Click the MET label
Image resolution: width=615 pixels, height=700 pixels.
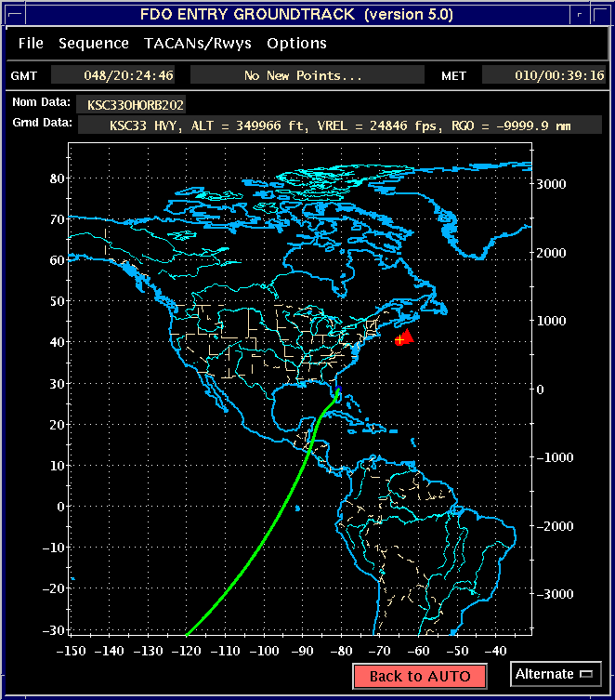453,76
